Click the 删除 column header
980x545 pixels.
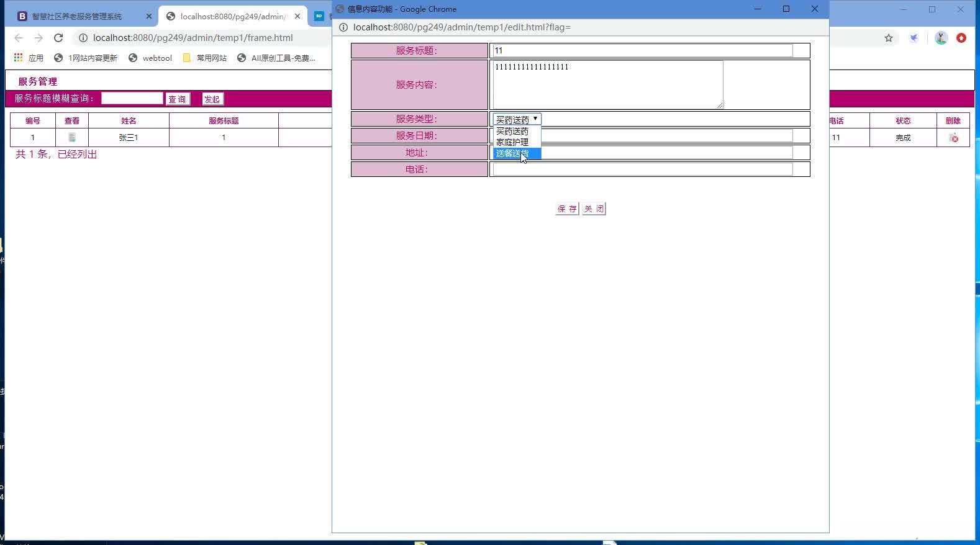click(953, 121)
